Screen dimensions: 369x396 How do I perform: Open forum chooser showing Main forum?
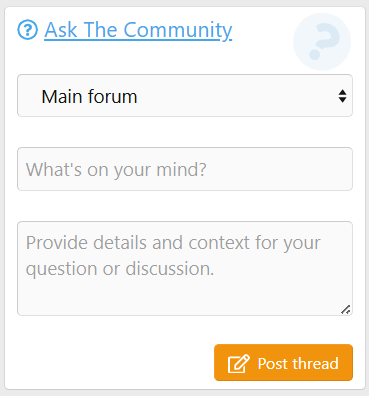pyautogui.click(x=185, y=96)
